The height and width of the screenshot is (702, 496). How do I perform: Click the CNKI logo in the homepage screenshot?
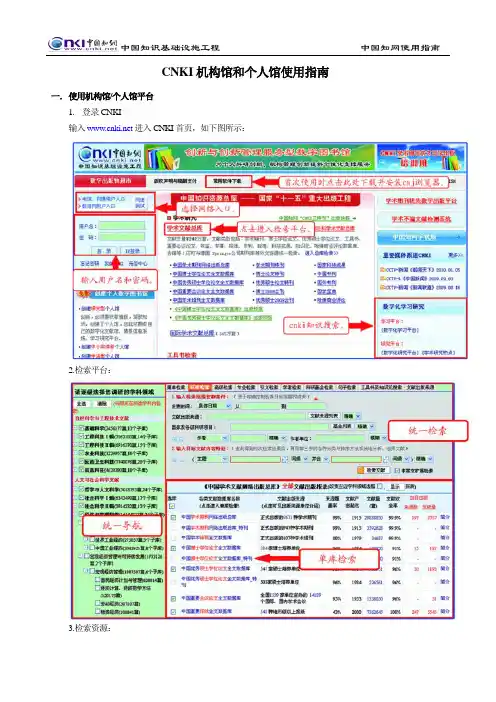(x=110, y=158)
